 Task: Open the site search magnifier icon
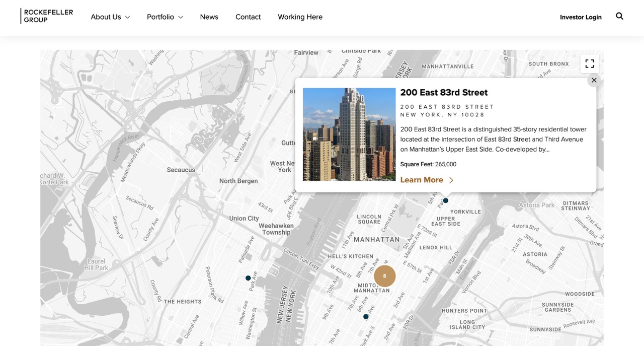click(619, 16)
